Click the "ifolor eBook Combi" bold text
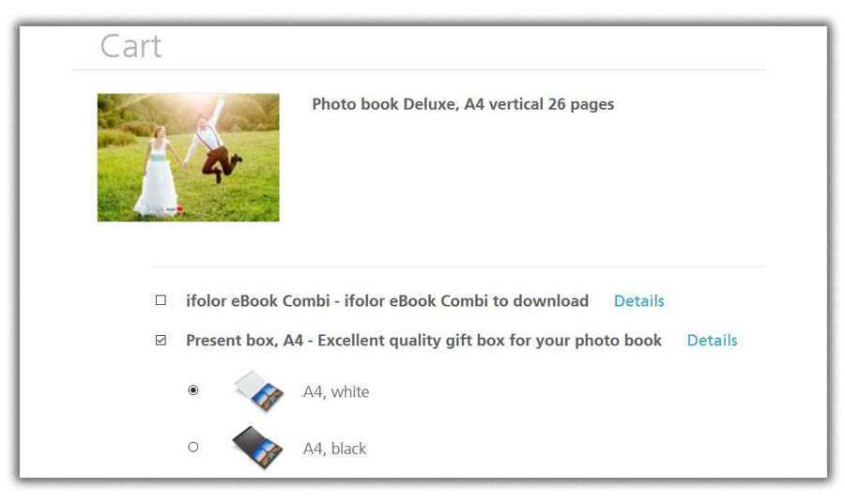 click(x=257, y=300)
